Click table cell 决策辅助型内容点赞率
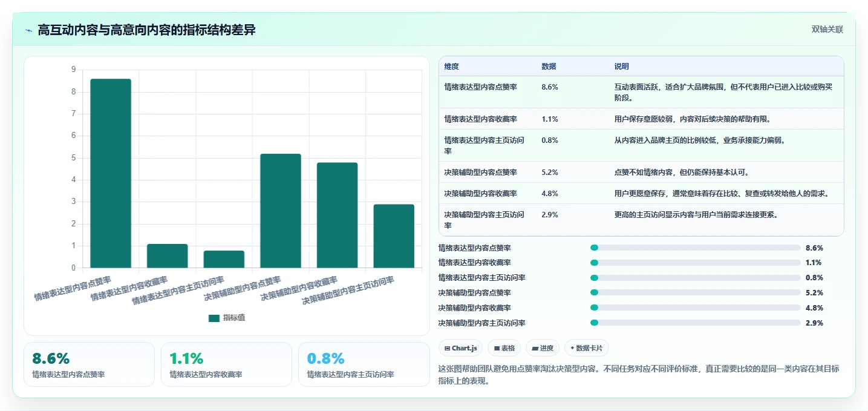This screenshot has height=411, width=868. [480, 173]
